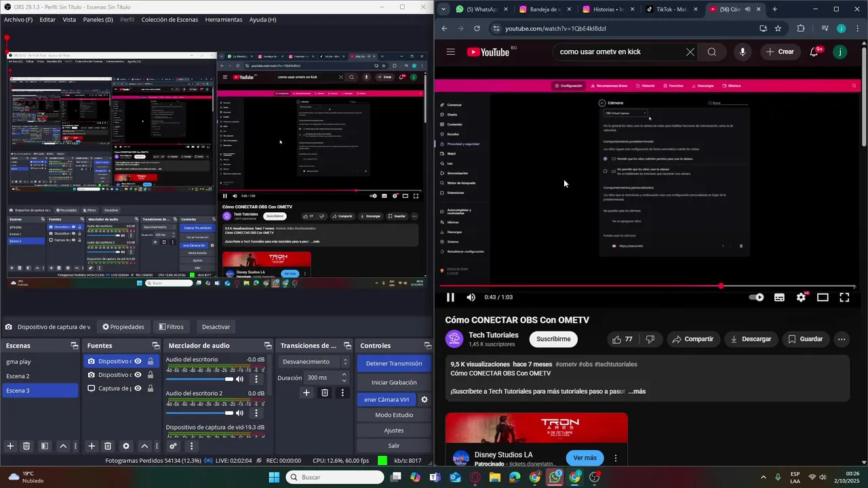Viewport: 868px width, 488px height.
Task: Pause the YouTube video
Action: [x=450, y=297]
